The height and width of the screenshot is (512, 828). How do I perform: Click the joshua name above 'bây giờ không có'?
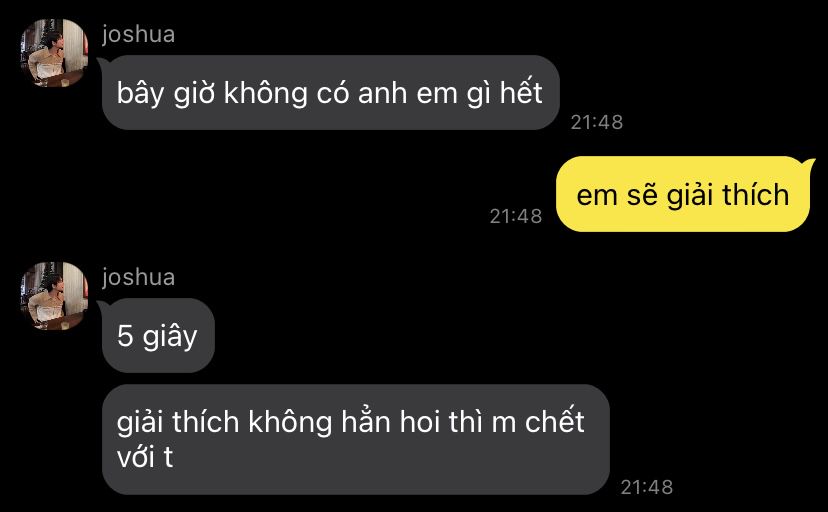click(x=138, y=34)
